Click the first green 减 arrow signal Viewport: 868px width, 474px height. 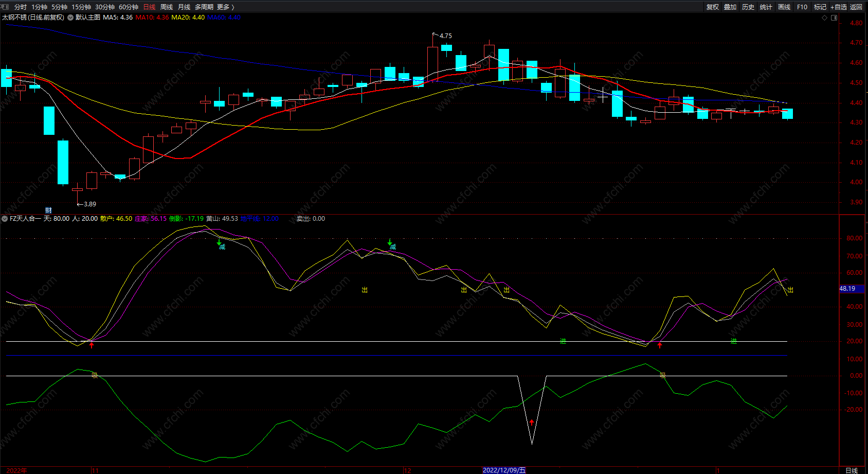point(220,242)
